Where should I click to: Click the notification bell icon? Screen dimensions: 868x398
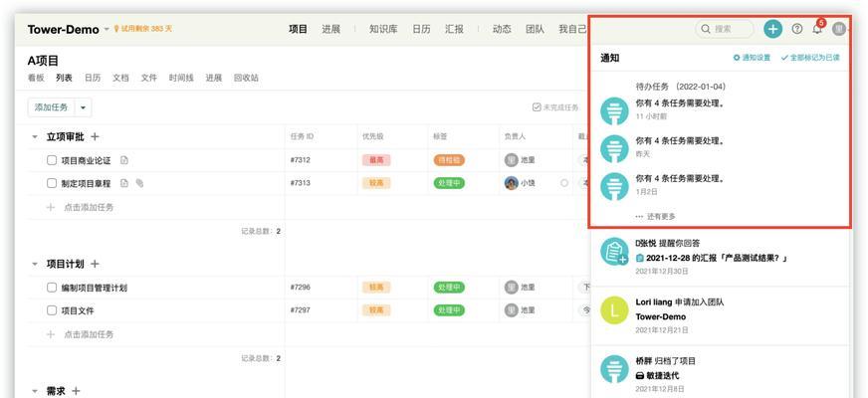click(x=817, y=29)
